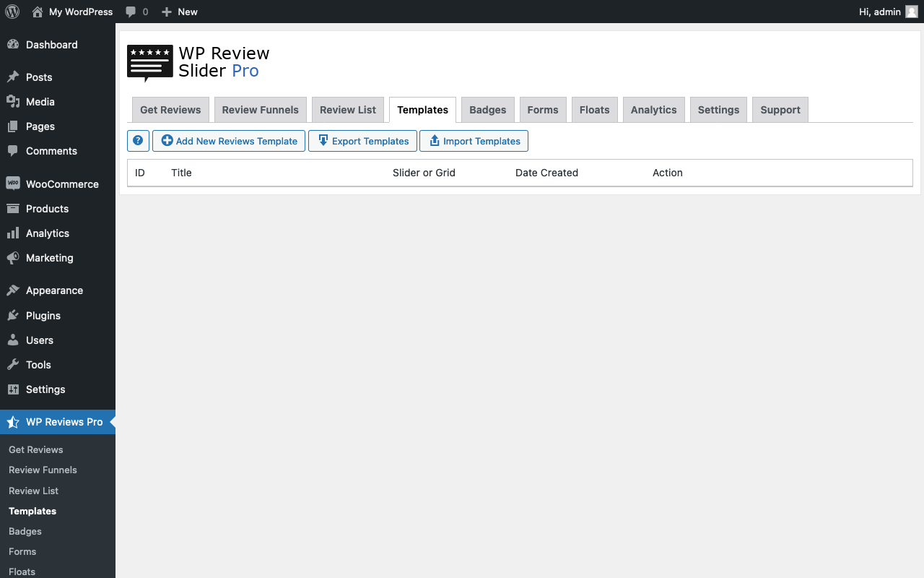Select the Support tab
Screen dimensions: 924x578
pos(780,110)
